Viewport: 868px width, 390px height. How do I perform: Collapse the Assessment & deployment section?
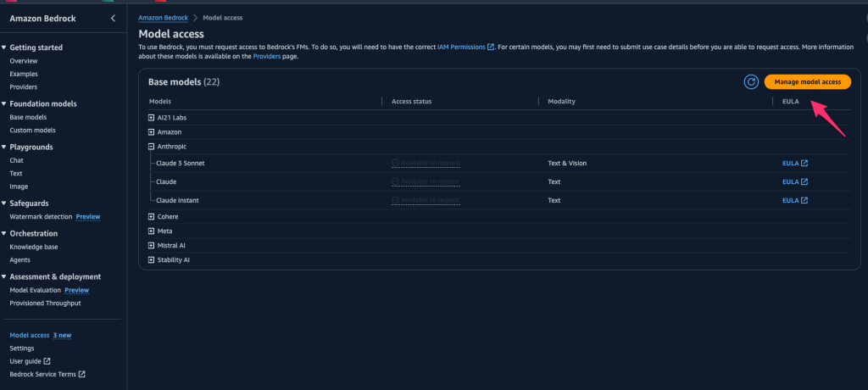coord(4,277)
